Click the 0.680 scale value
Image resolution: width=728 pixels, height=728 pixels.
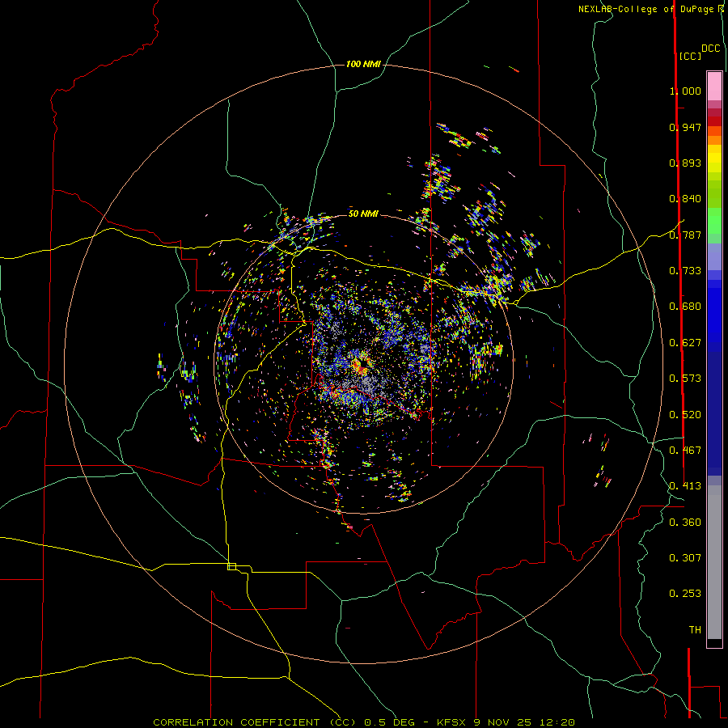point(685,307)
